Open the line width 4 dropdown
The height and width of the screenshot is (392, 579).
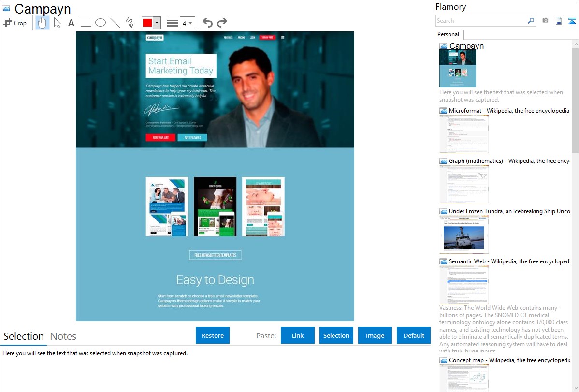pos(188,23)
